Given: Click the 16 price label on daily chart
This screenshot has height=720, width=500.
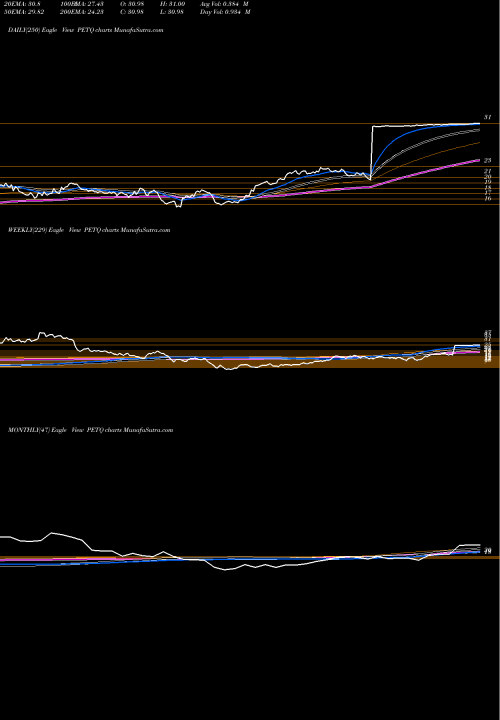Looking at the screenshot, I should click(488, 198).
